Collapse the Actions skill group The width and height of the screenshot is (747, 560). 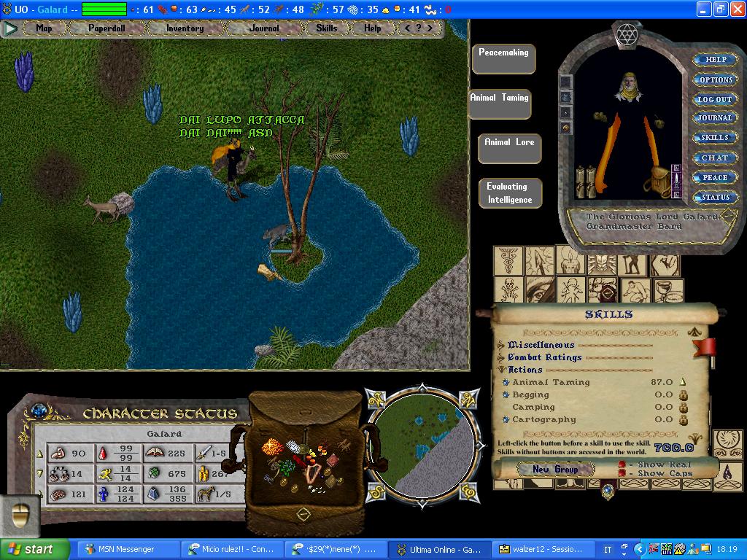point(500,370)
